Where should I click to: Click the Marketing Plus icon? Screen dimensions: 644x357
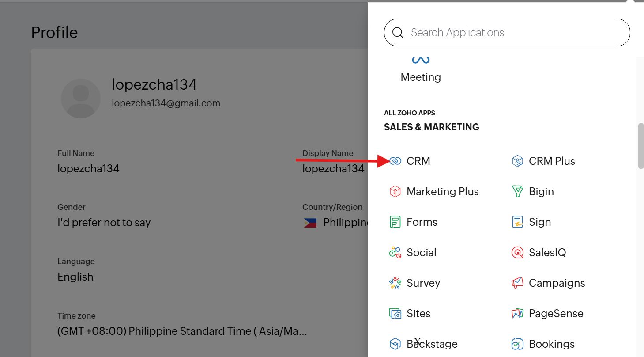tap(395, 192)
